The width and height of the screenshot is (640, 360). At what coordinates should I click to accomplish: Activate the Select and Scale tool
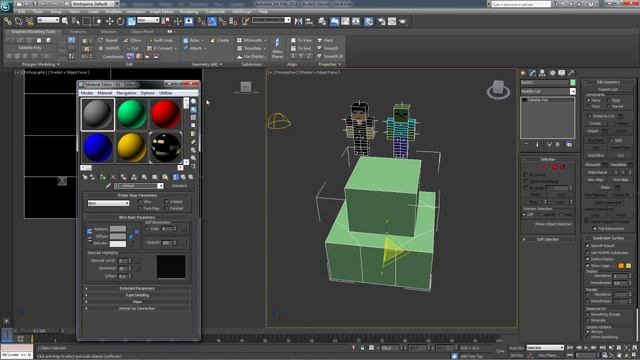point(131,21)
